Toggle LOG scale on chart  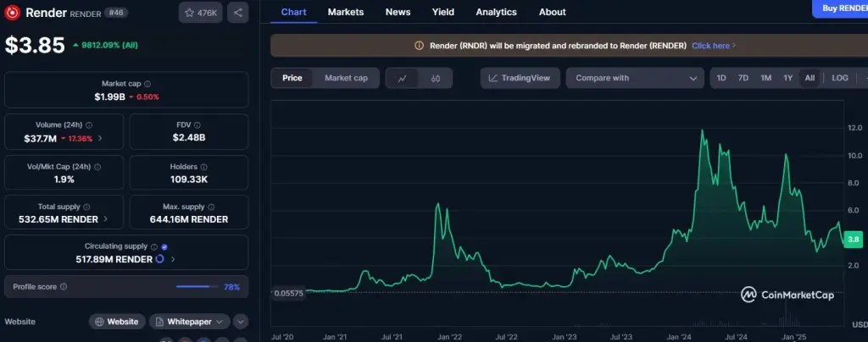(840, 78)
